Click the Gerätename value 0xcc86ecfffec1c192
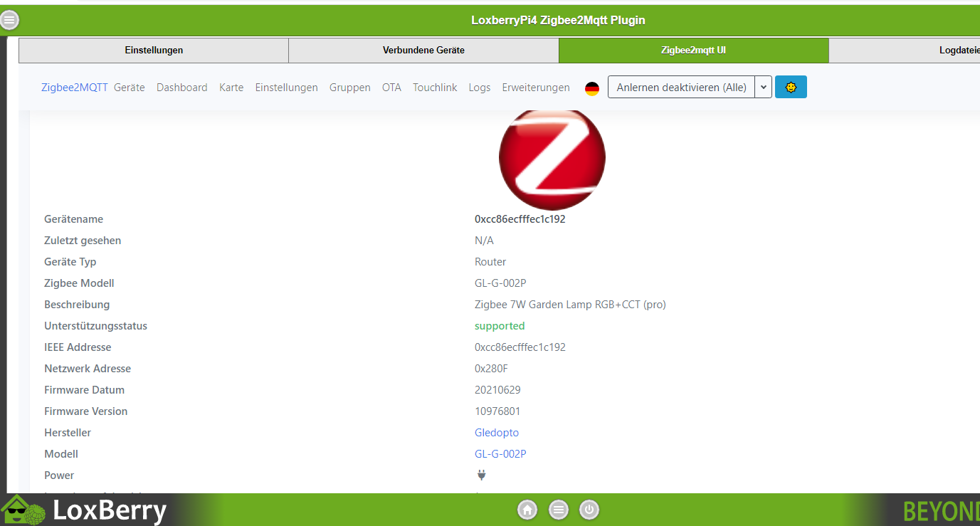The image size is (980, 526). (520, 219)
